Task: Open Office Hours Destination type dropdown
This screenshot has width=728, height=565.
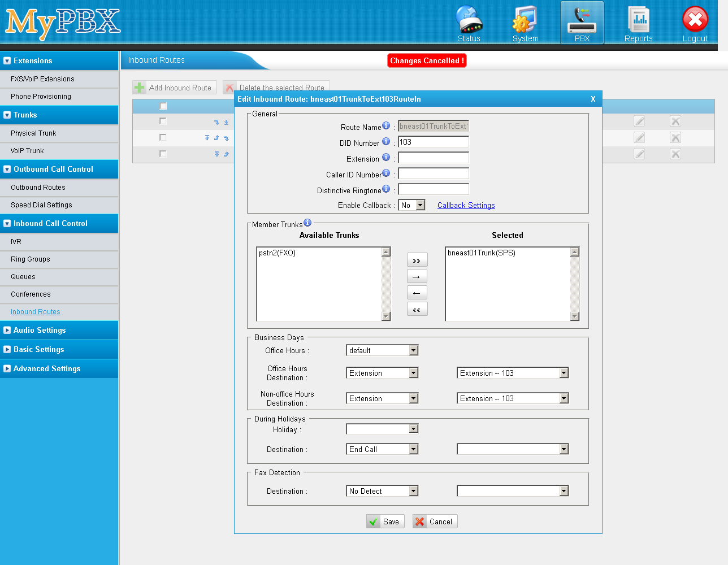Action: [382, 373]
